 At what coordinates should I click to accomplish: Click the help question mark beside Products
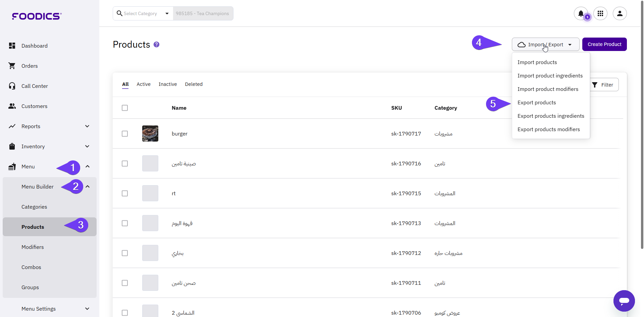tap(156, 45)
